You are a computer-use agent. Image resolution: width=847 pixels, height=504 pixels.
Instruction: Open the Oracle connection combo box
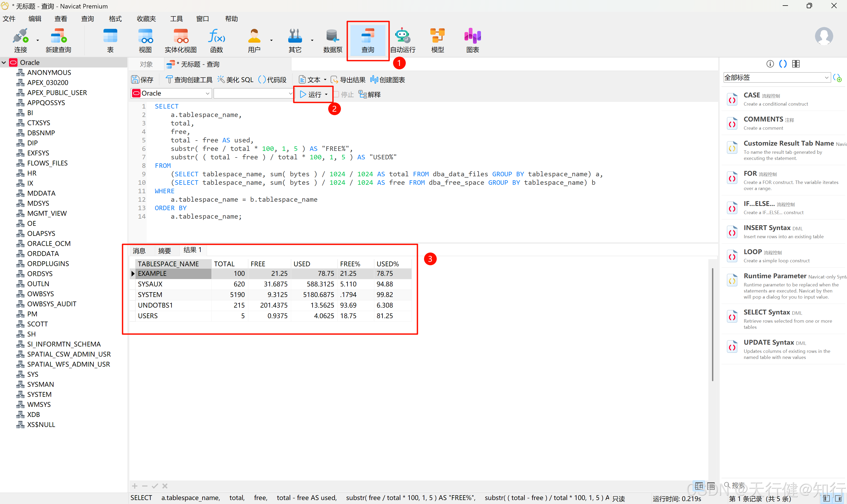[x=171, y=93]
